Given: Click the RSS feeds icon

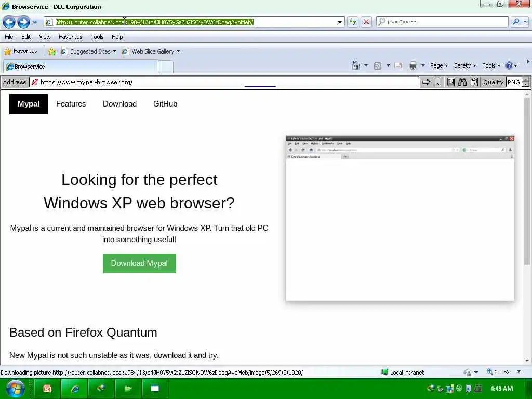Looking at the screenshot, I should coord(377,66).
